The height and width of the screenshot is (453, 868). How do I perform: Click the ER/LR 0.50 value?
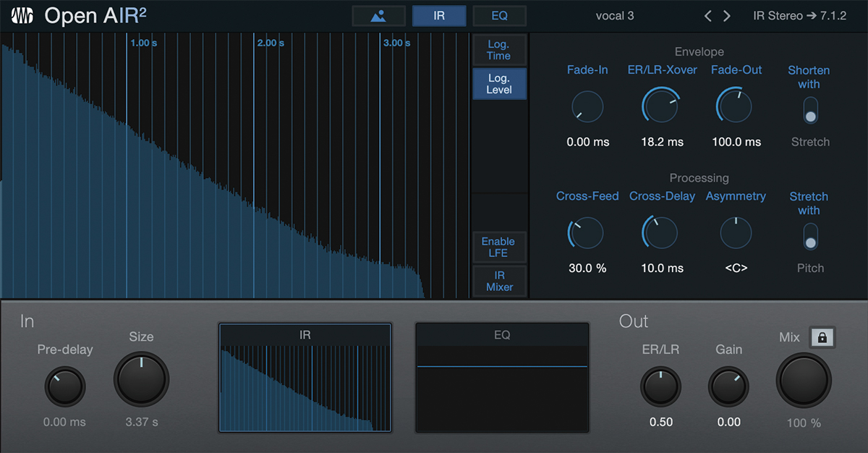661,422
